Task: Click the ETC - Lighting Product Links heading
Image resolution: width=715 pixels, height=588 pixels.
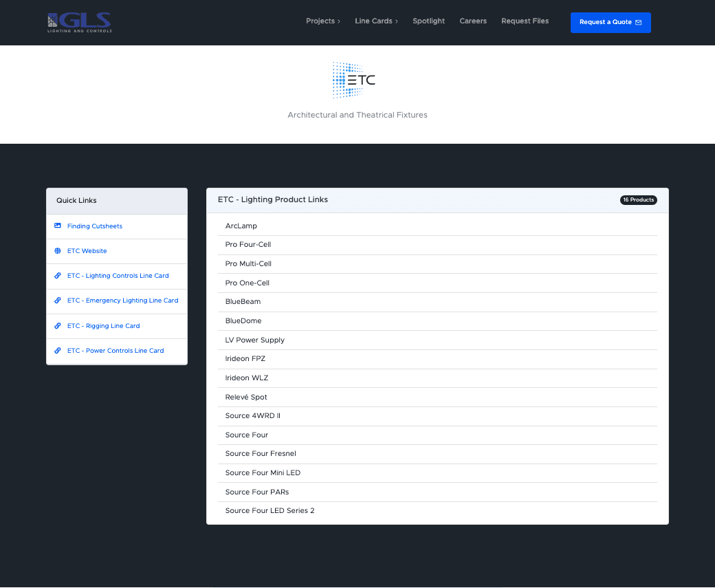Action: click(273, 200)
